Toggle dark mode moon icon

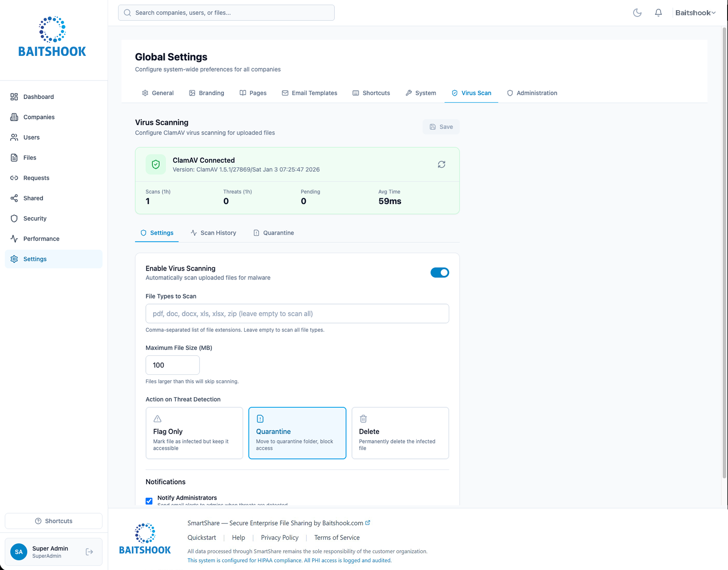(637, 13)
